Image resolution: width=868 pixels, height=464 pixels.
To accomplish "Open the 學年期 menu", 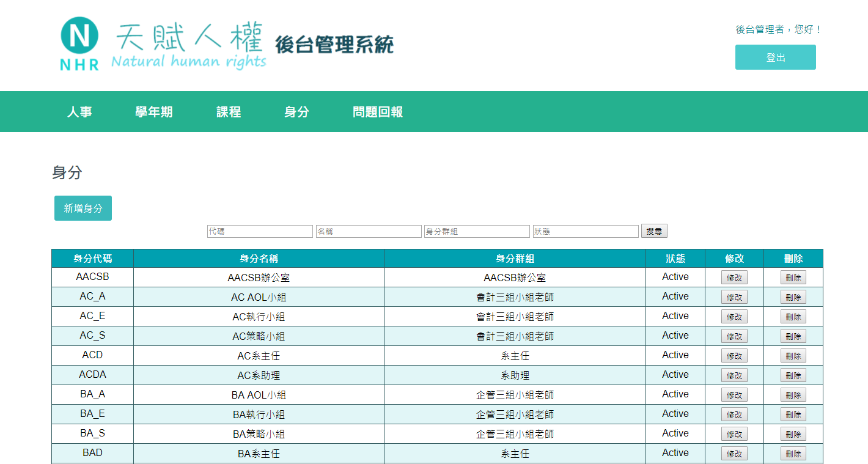I will [x=154, y=112].
